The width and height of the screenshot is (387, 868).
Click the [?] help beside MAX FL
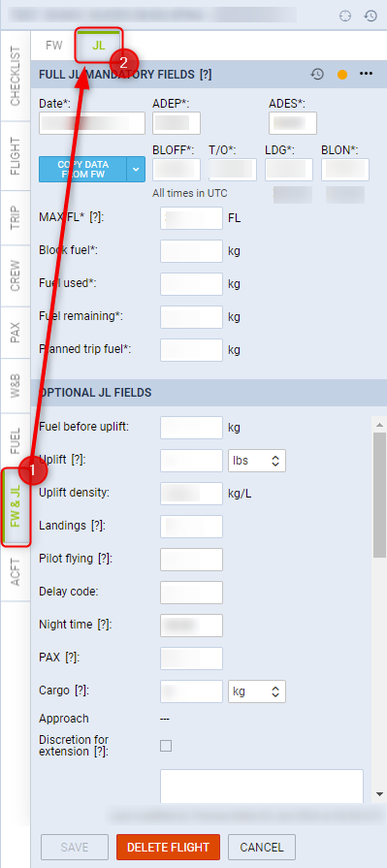[97, 217]
